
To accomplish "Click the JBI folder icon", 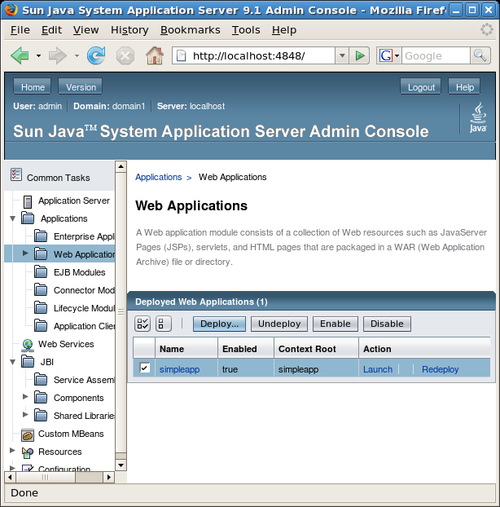I will point(28,361).
